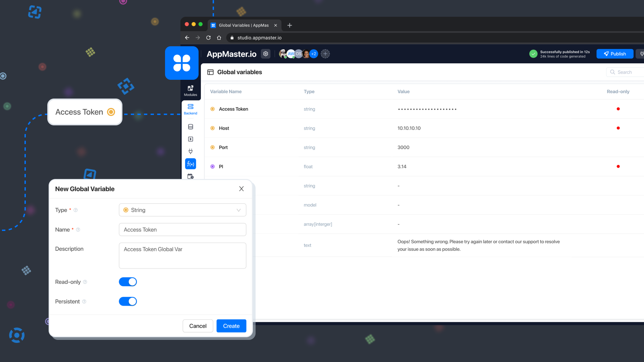Select the Backend sidebar icon
This screenshot has width=644, height=362.
(191, 109)
